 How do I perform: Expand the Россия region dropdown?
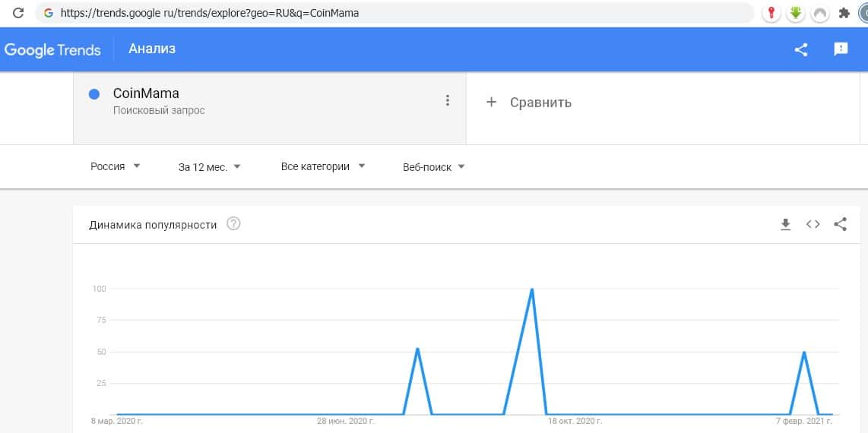coord(116,166)
